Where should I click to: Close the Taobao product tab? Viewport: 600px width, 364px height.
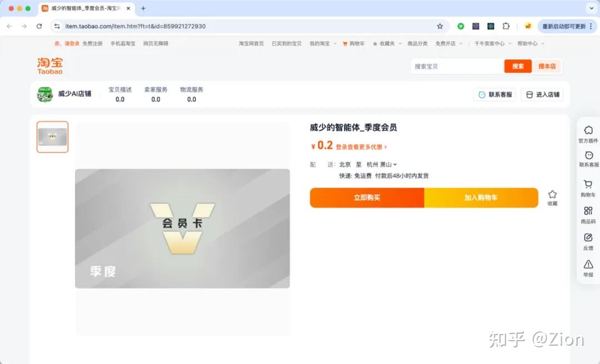128,8
